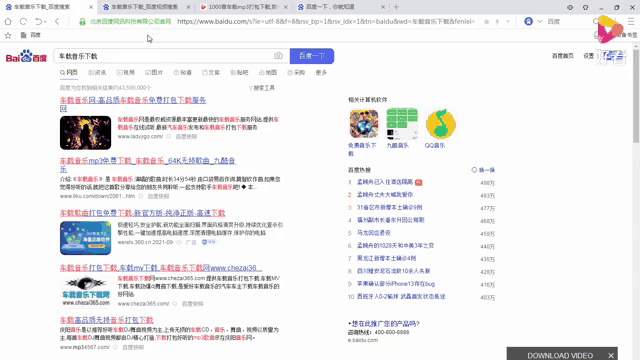Screen dimensions: 640x360
Task: Click the browser home button
Action: 8,21
